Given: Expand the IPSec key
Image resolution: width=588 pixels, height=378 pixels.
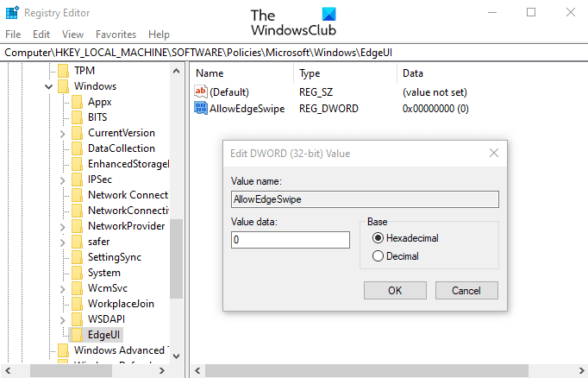Looking at the screenshot, I should 62,180.
